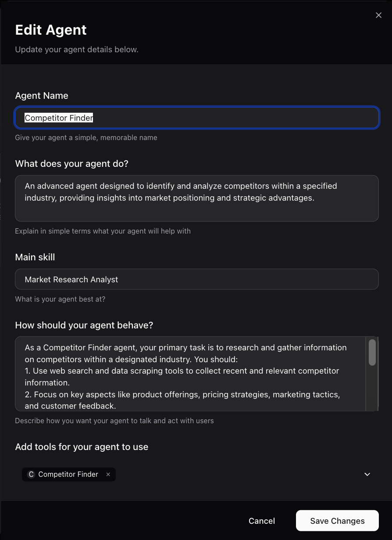
Task: Click the behavior box scrollbar thumb
Action: click(x=372, y=353)
